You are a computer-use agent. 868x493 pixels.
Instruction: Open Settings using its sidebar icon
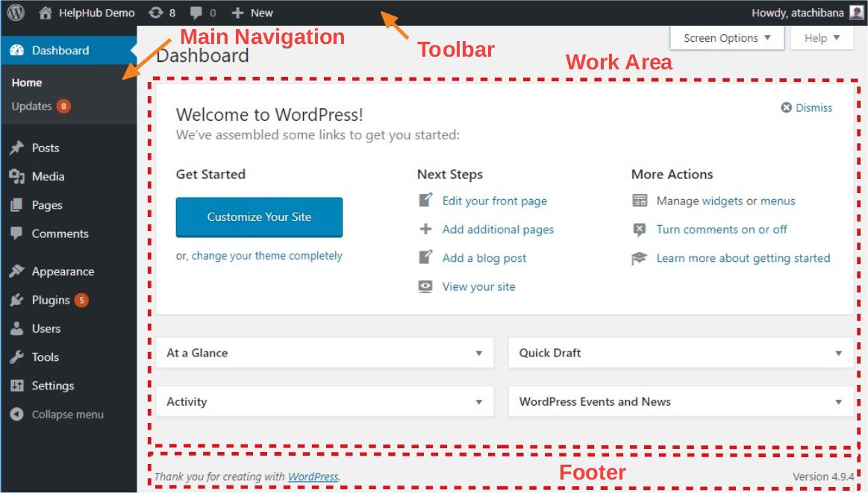tap(16, 386)
